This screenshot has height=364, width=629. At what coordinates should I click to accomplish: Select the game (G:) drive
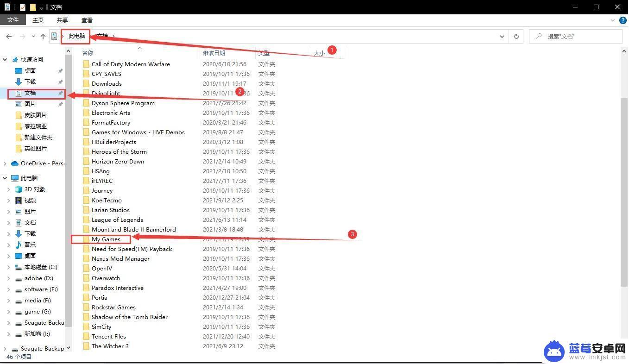[x=38, y=312]
